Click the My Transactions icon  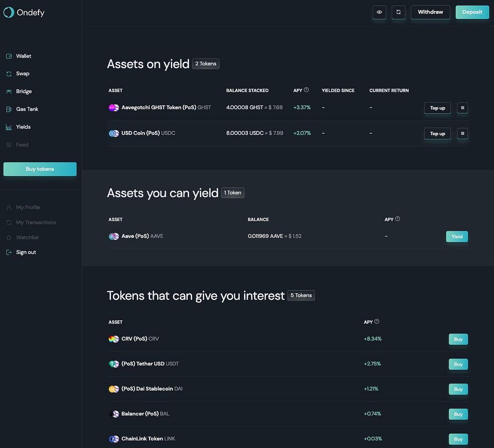(9, 223)
